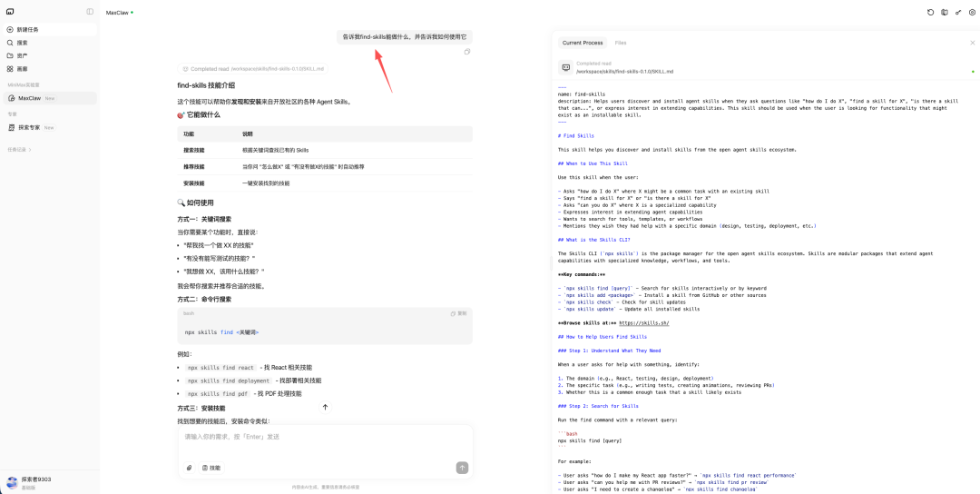Click the code line npx skills find <关键词>
Image resolution: width=980 pixels, height=494 pixels.
222,332
